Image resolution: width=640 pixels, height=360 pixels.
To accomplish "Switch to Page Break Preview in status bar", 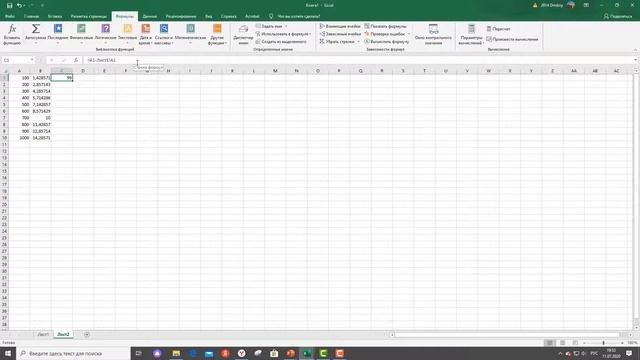I will (x=575, y=343).
